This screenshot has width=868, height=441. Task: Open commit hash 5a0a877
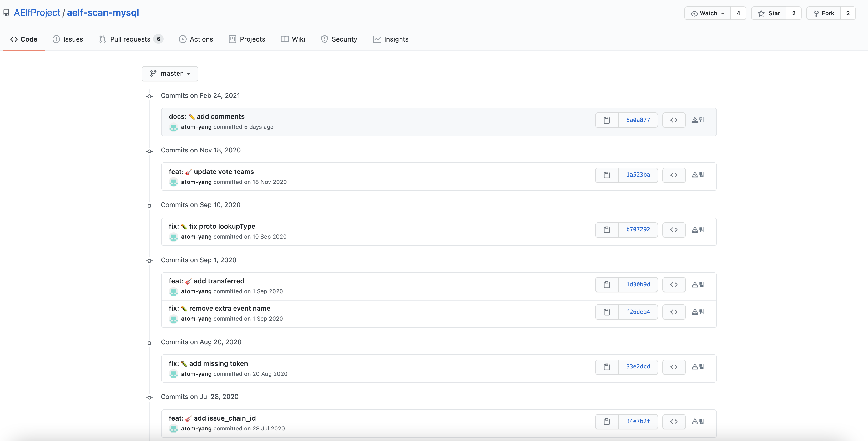coord(638,120)
